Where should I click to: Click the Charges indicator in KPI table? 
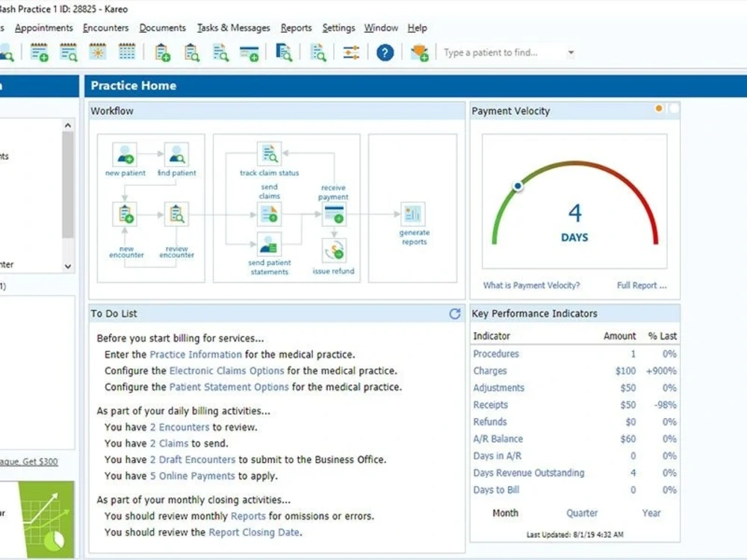(490, 371)
